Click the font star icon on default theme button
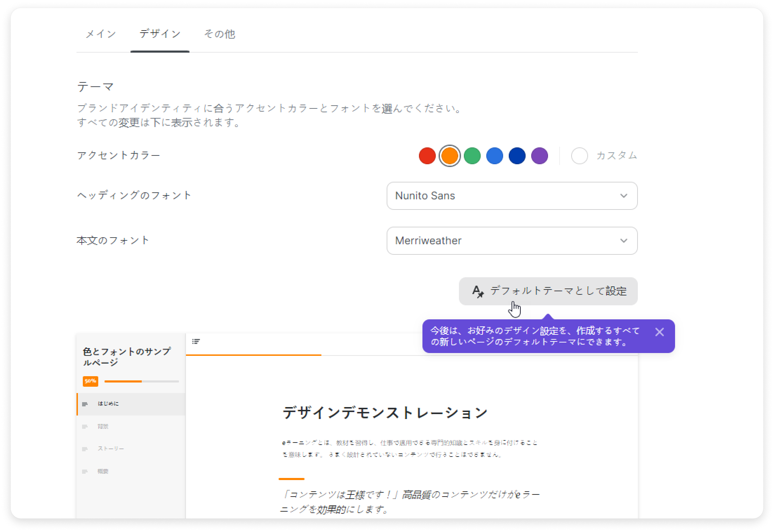The image size is (774, 532). point(478,292)
